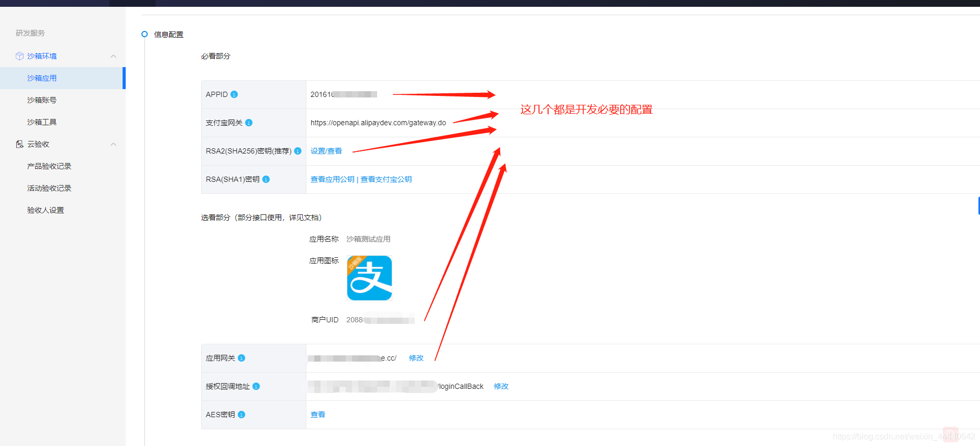Viewport: 980px width, 446px height.
Task: Collapse the 沙箱环境 sidebar section
Action: pyautogui.click(x=113, y=56)
